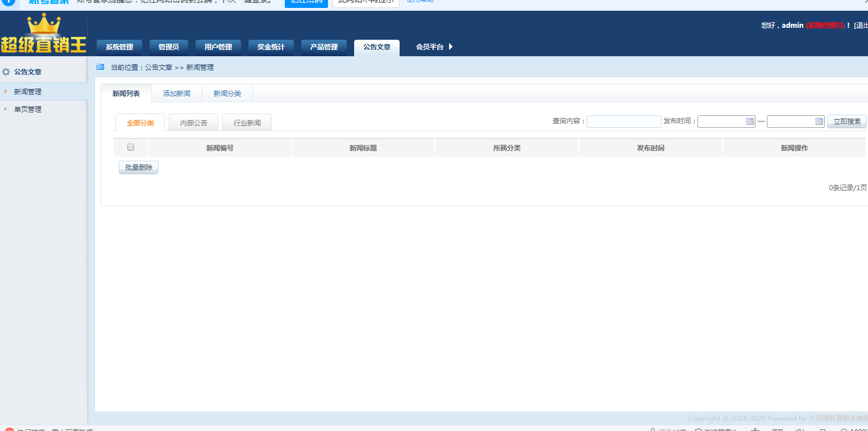Switch to the 添加新闻 tab
Image resolution: width=868 pixels, height=431 pixels.
point(177,94)
